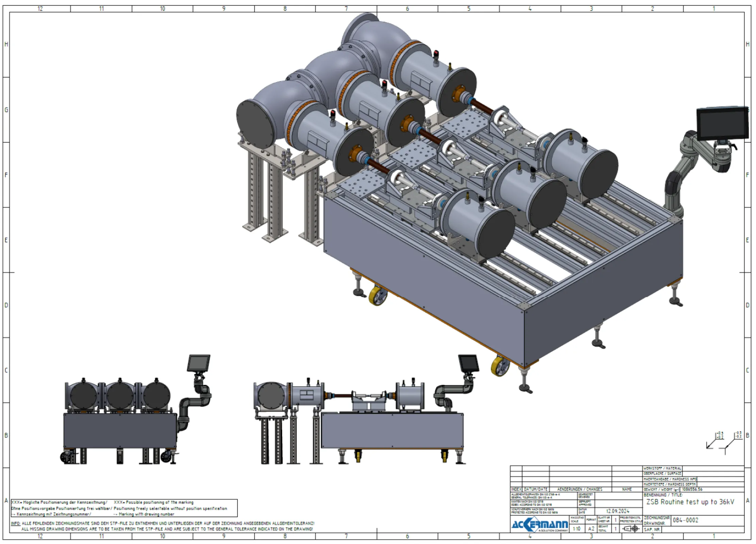Click the WERKSTOFF / MATERIAL label
The width and height of the screenshot is (756, 544).
[x=662, y=468]
